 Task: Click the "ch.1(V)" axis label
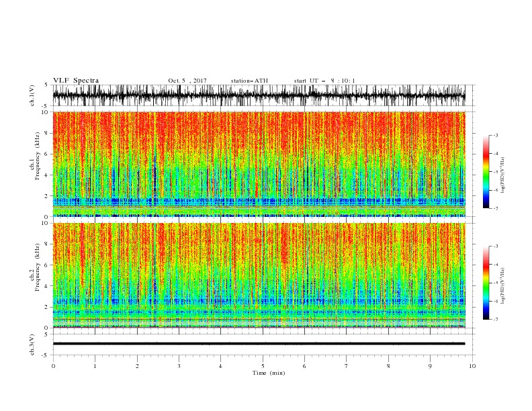pyautogui.click(x=32, y=95)
